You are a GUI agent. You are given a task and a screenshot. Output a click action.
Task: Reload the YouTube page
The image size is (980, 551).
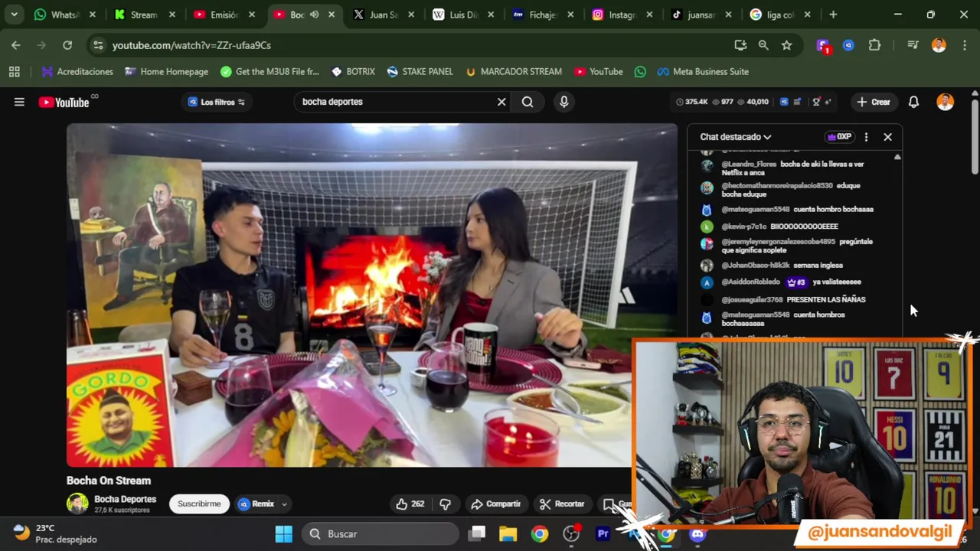coord(67,45)
